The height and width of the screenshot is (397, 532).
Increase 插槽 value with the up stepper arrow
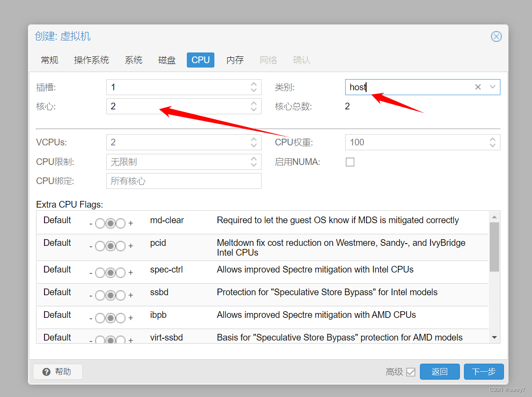tap(253, 84)
